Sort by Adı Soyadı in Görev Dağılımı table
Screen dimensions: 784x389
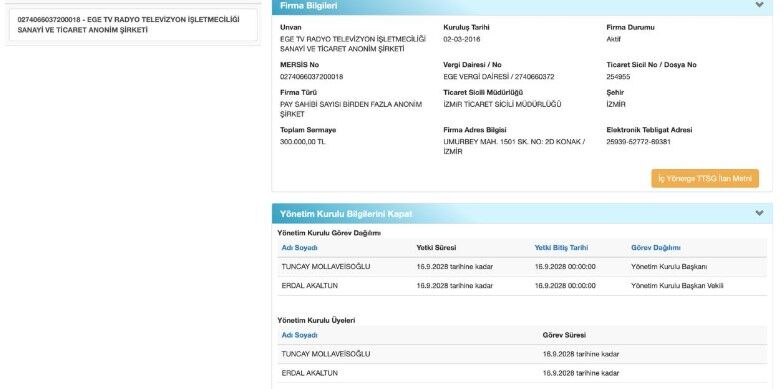tap(300, 248)
